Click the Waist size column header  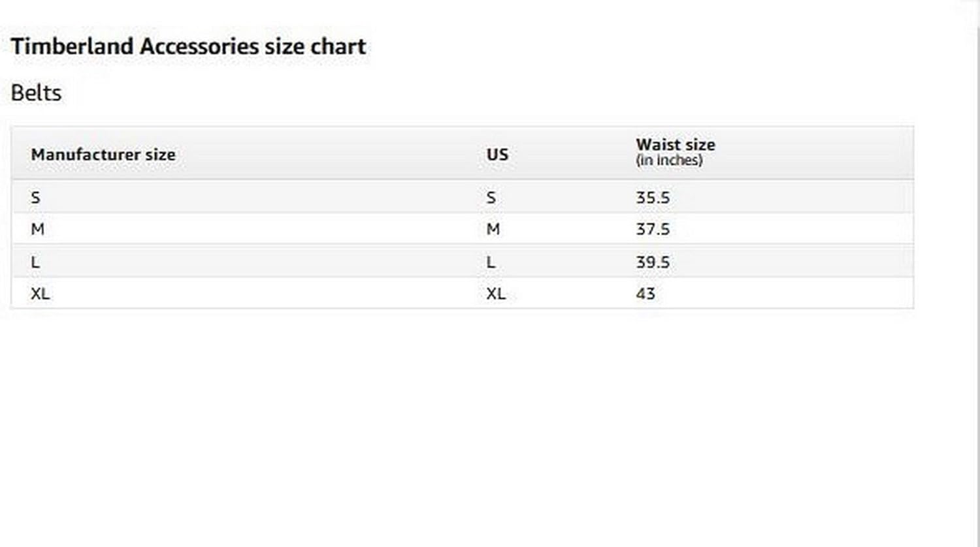[676, 144]
